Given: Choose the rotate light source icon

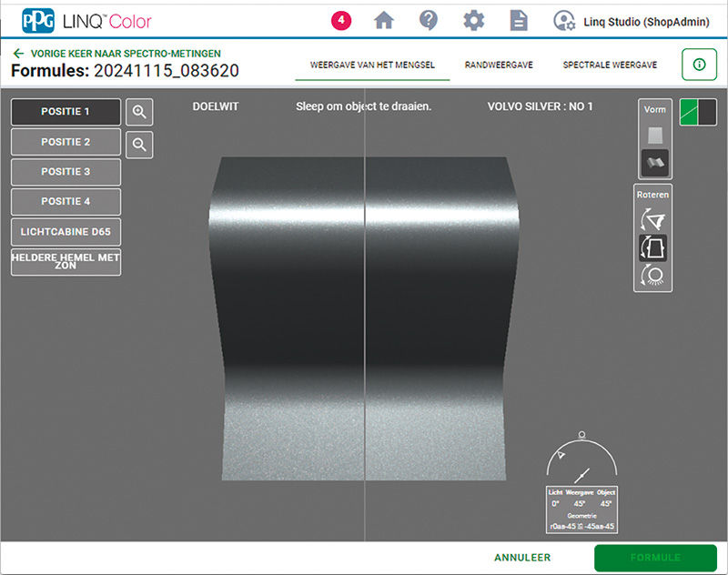Looking at the screenshot, I should point(652,276).
